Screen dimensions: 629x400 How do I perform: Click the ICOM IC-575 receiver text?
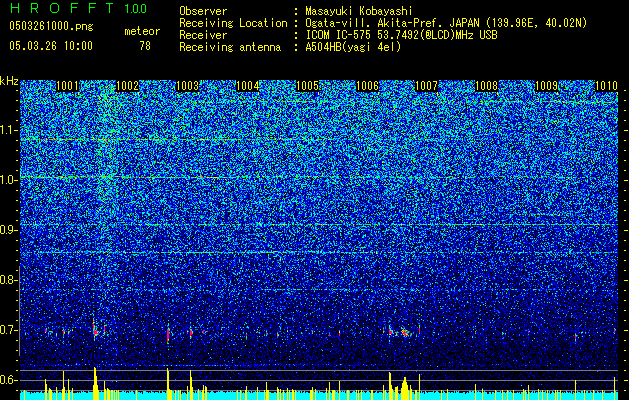coord(401,35)
